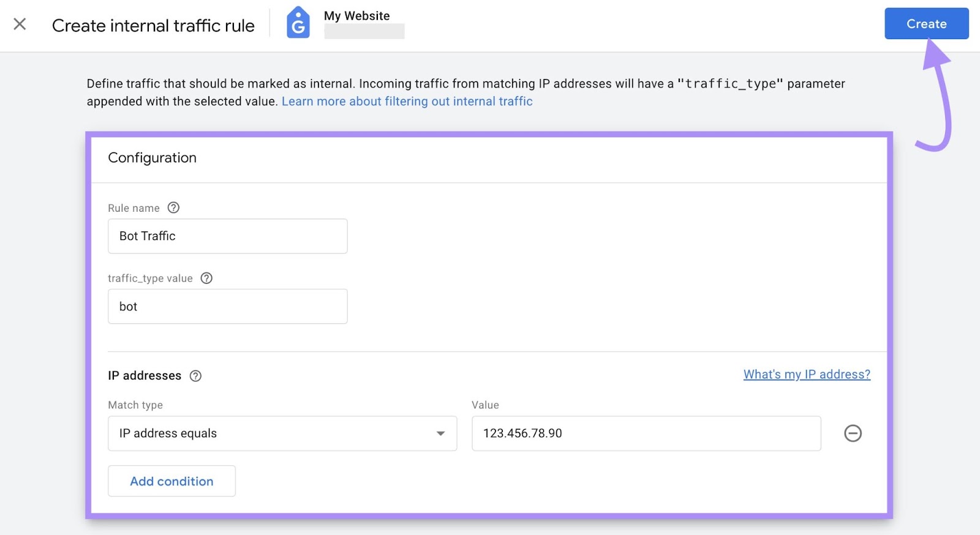Image resolution: width=980 pixels, height=535 pixels.
Task: Click the 'traffic_type value' label text
Action: 150,279
